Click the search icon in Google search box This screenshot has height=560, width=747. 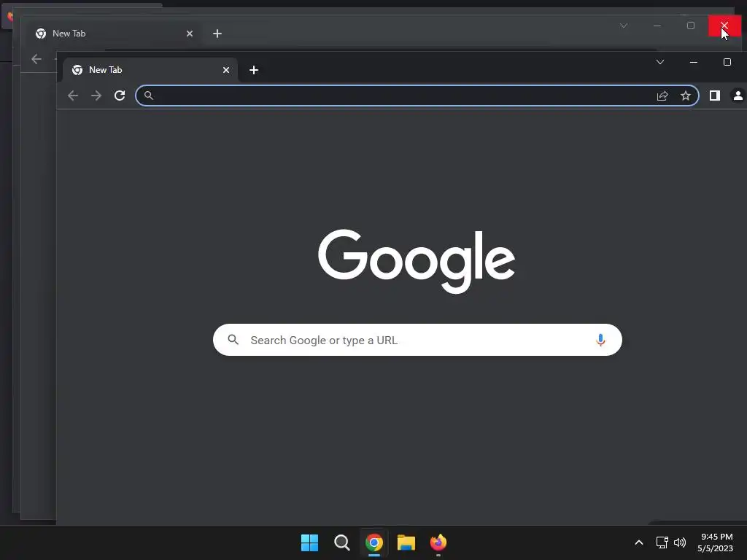233,340
